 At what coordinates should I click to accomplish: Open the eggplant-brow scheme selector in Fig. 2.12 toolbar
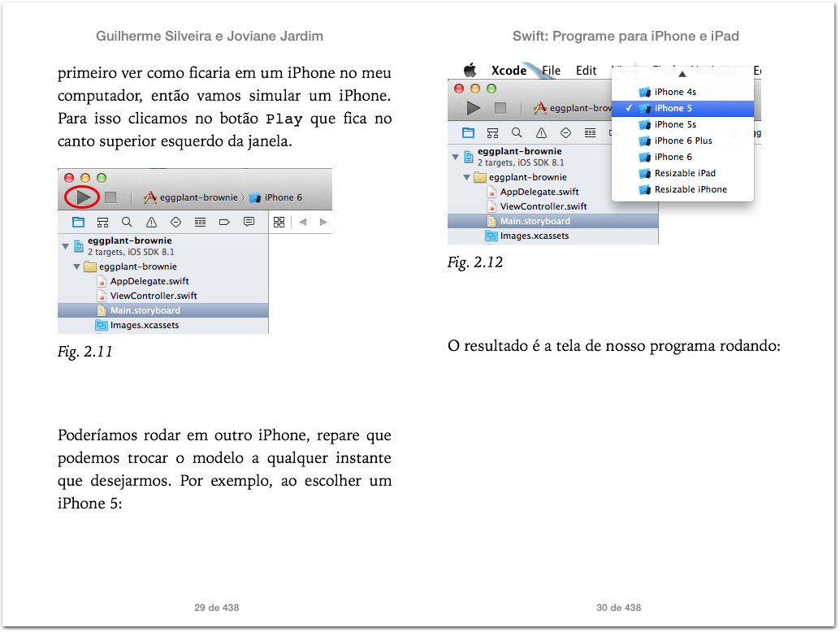pyautogui.click(x=573, y=108)
